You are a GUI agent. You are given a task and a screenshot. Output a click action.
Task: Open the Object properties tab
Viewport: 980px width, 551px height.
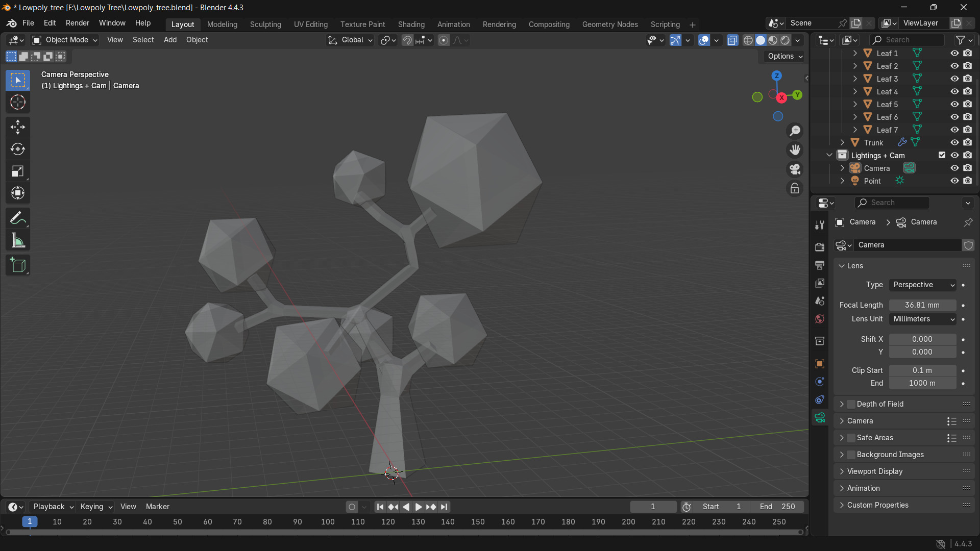[x=820, y=364]
